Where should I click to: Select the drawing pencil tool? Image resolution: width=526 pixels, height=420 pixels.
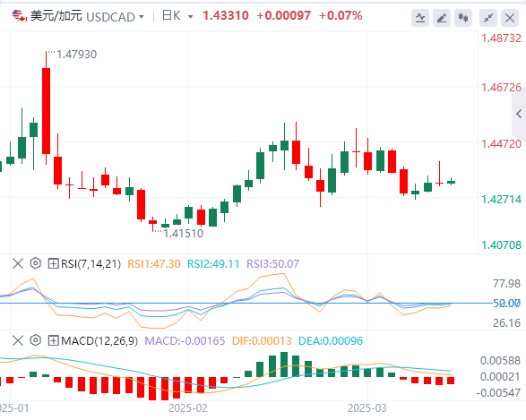coord(442,18)
